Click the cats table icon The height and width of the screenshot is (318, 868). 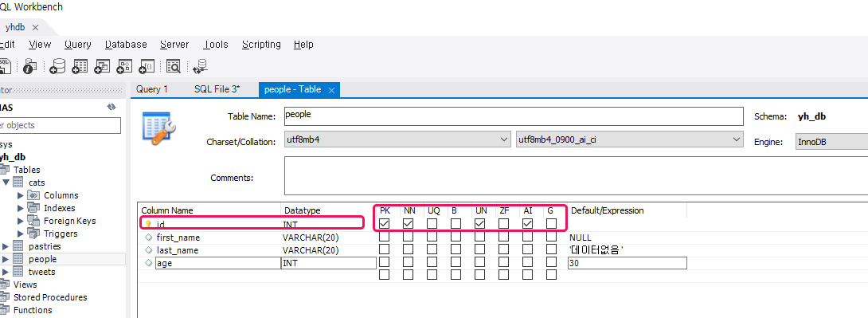[x=18, y=183]
